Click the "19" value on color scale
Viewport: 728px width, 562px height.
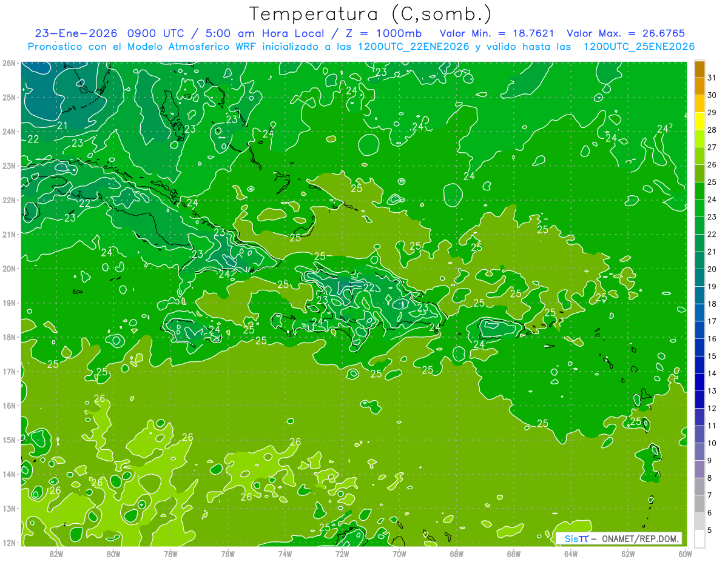(712, 287)
